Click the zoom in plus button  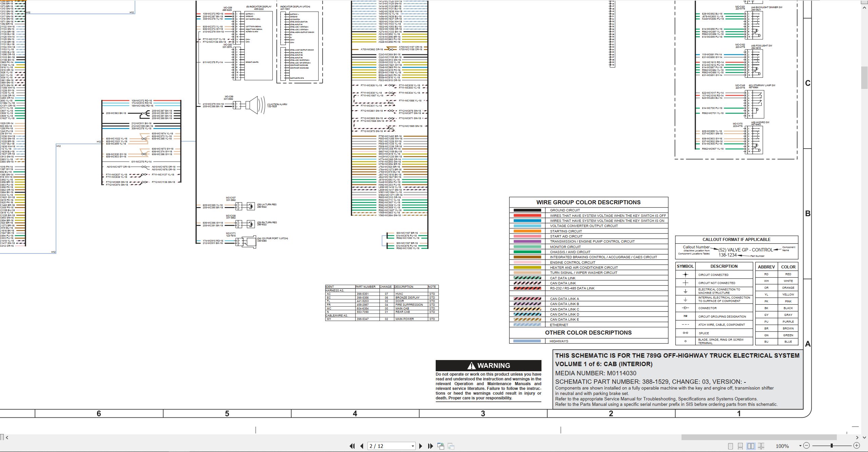coord(856,446)
